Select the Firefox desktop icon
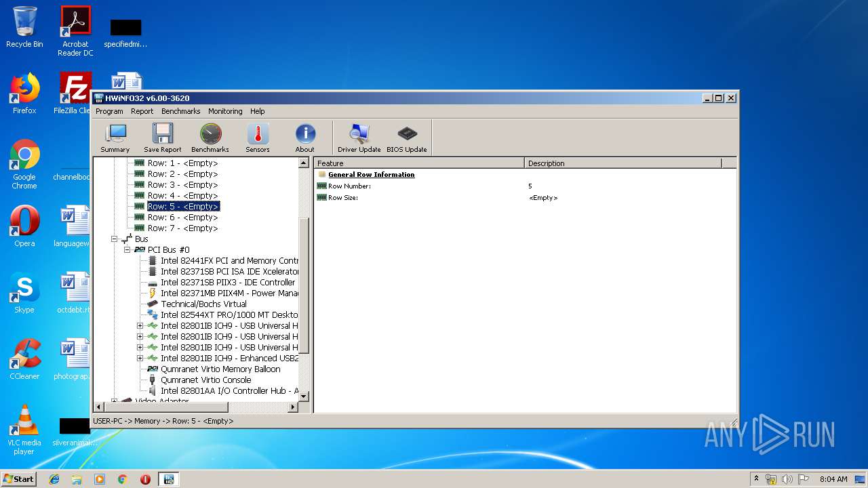The height and width of the screenshot is (488, 868). [x=24, y=94]
